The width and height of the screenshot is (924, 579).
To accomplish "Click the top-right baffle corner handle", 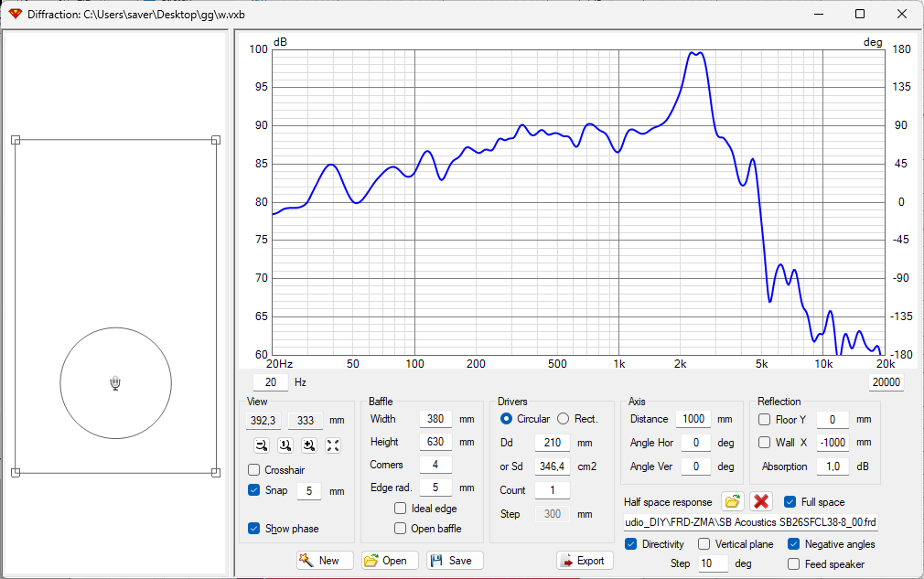I will (x=216, y=140).
